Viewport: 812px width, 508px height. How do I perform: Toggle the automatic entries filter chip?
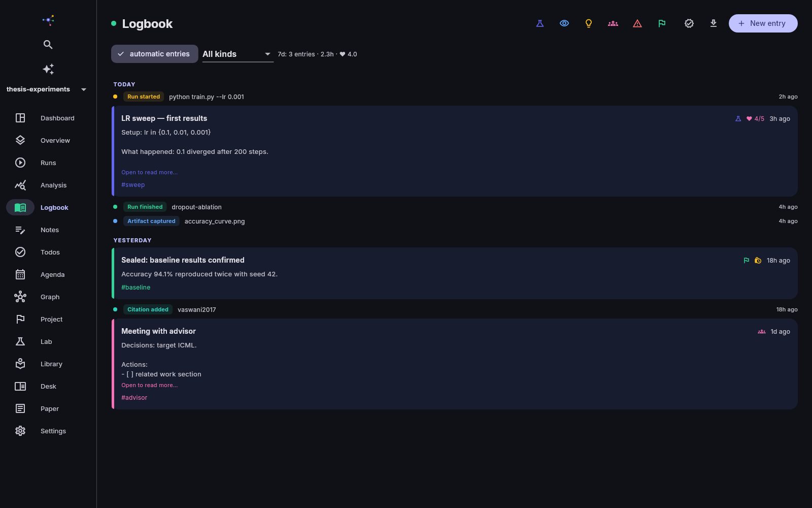click(154, 54)
